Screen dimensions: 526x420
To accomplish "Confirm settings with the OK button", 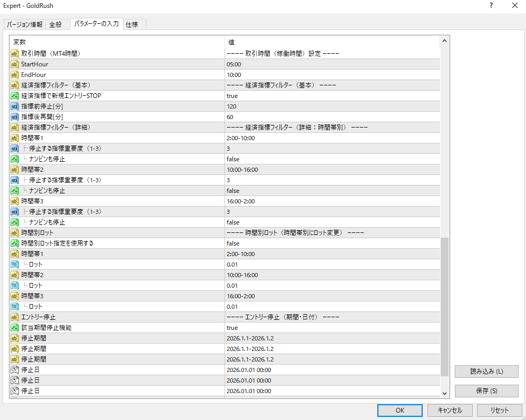I will point(400,411).
